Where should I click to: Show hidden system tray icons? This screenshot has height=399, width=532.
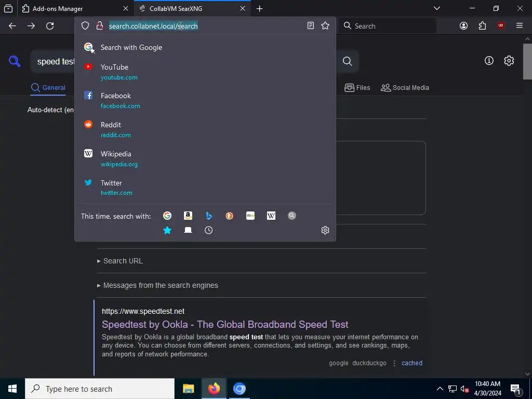coord(440,389)
